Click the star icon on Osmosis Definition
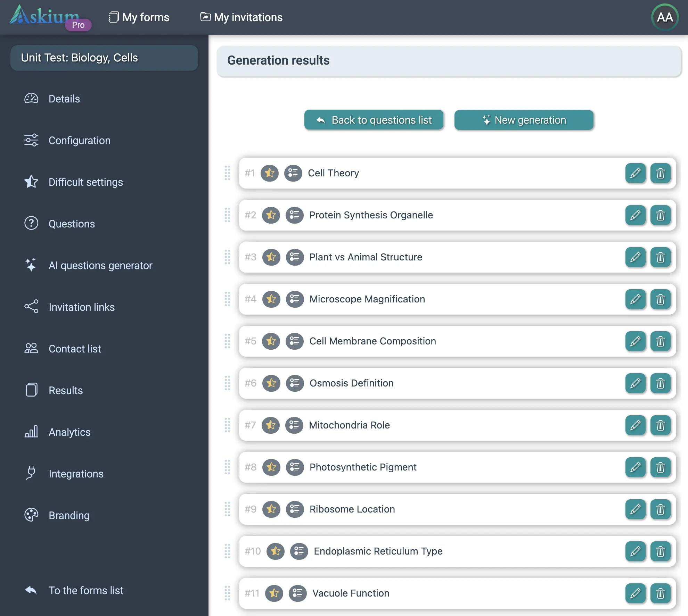Image resolution: width=688 pixels, height=616 pixels. click(x=271, y=383)
